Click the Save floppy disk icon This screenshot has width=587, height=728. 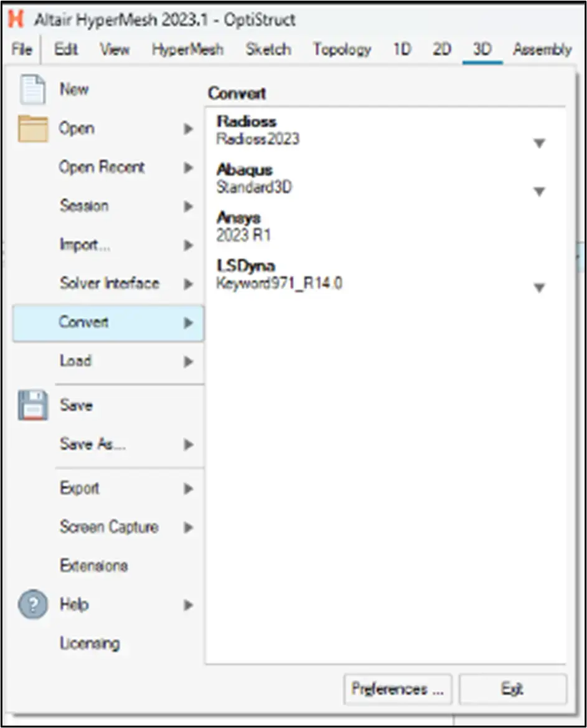[x=32, y=405]
